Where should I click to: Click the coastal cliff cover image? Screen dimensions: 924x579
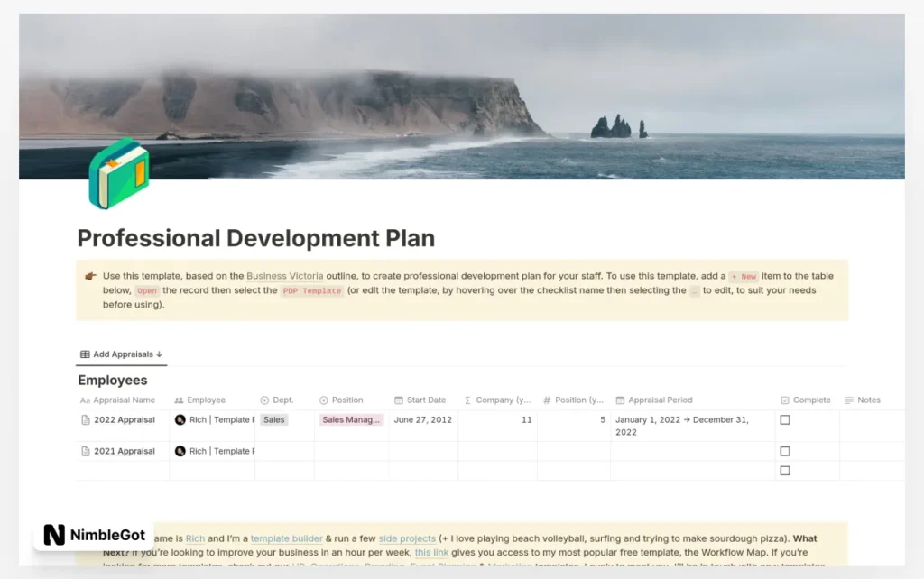coord(461,96)
